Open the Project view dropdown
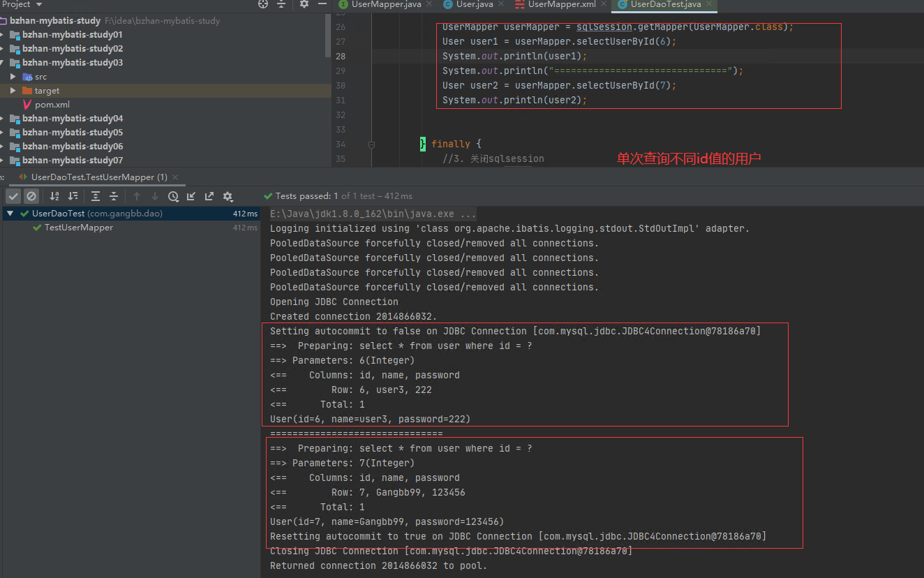Viewport: 924px width, 578px height. (x=22, y=4)
